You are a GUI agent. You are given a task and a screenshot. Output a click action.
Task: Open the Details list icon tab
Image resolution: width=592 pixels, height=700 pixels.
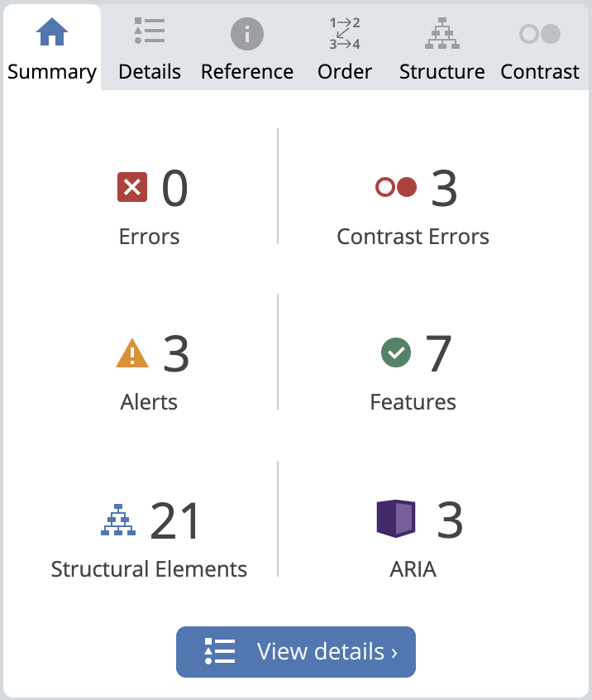[x=150, y=31]
